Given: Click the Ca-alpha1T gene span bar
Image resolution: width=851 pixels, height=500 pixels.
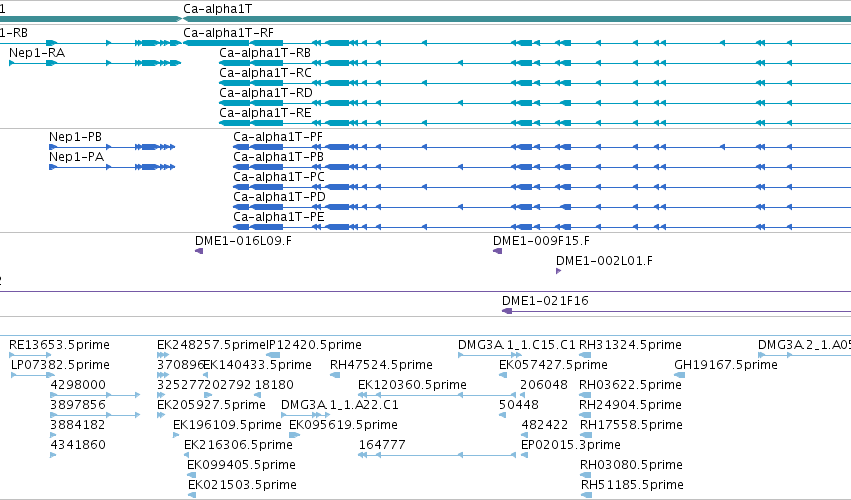Looking at the screenshot, I should (517, 20).
